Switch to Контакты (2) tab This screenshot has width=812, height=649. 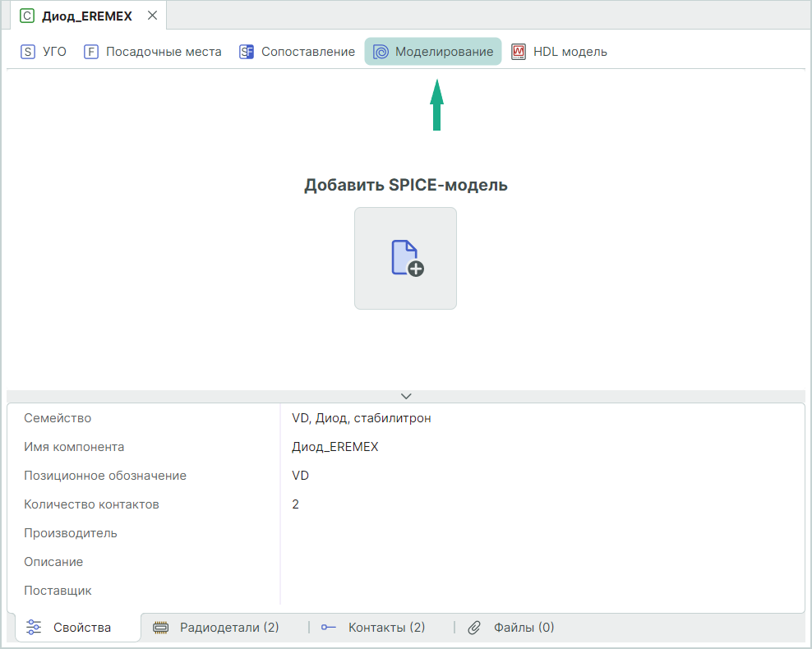[x=373, y=628]
